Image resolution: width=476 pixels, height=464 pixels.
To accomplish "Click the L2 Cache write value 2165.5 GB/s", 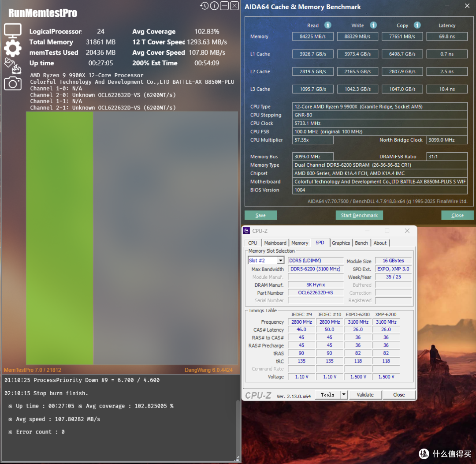I will pyautogui.click(x=357, y=72).
